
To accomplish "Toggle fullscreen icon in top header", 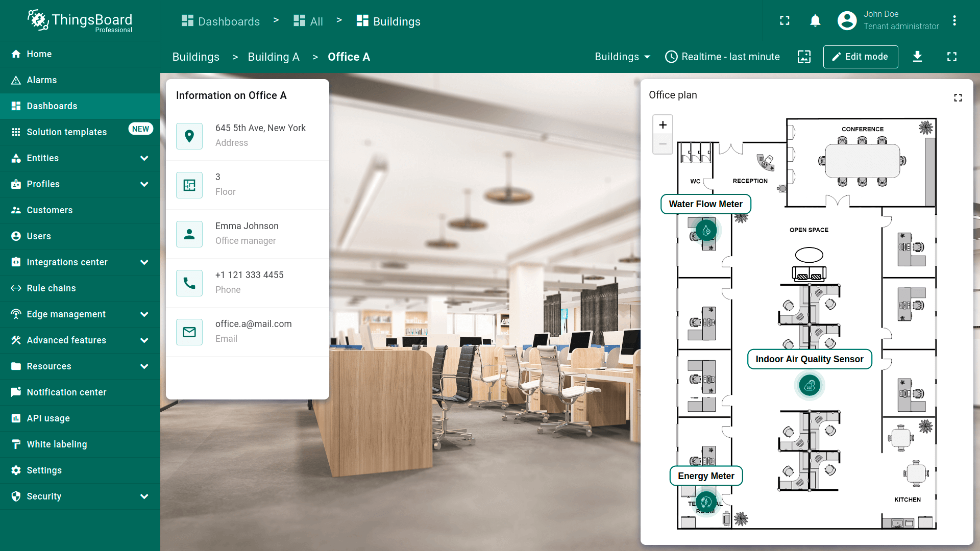I will tap(785, 20).
